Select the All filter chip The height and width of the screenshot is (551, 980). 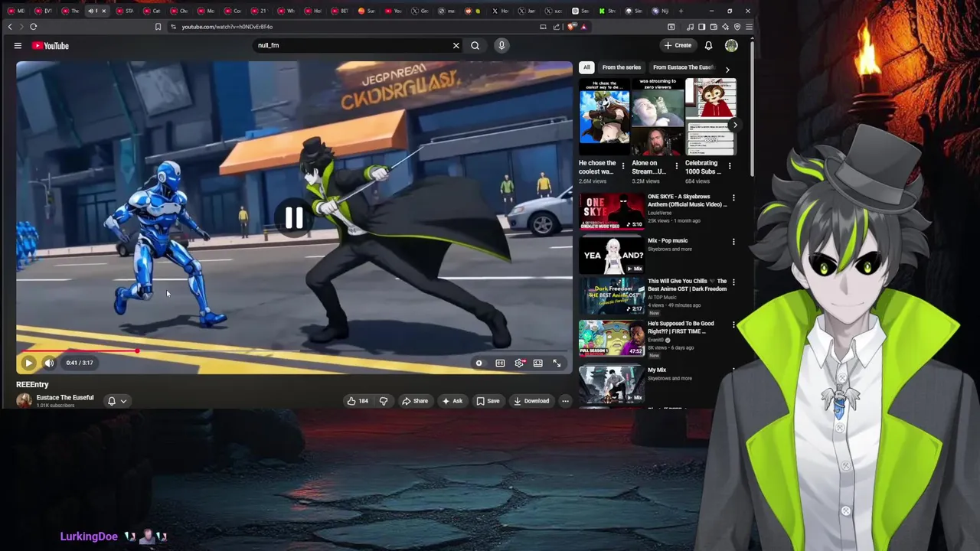click(x=586, y=67)
